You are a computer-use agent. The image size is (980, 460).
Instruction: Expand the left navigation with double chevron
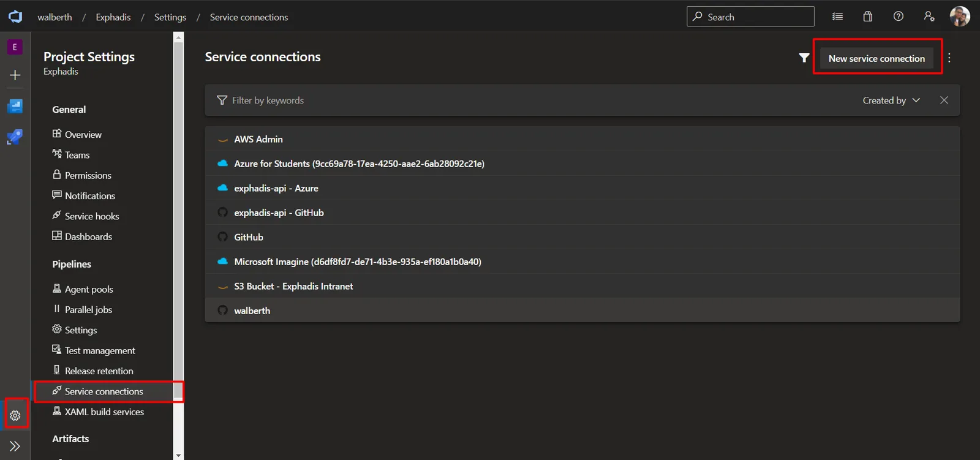pyautogui.click(x=15, y=446)
